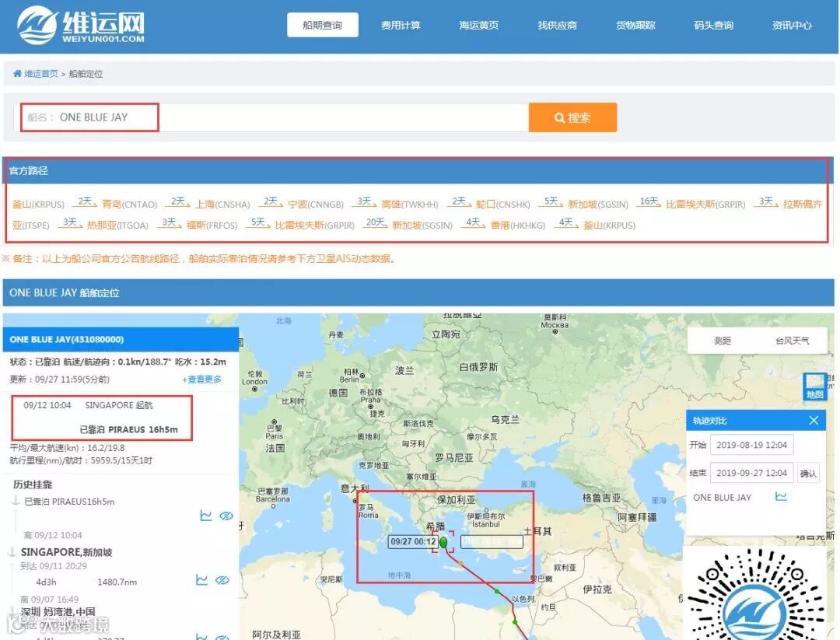Screen dimensions: 840x640
Task: Go to 维运首页 breadcrumb link
Action: [40, 74]
